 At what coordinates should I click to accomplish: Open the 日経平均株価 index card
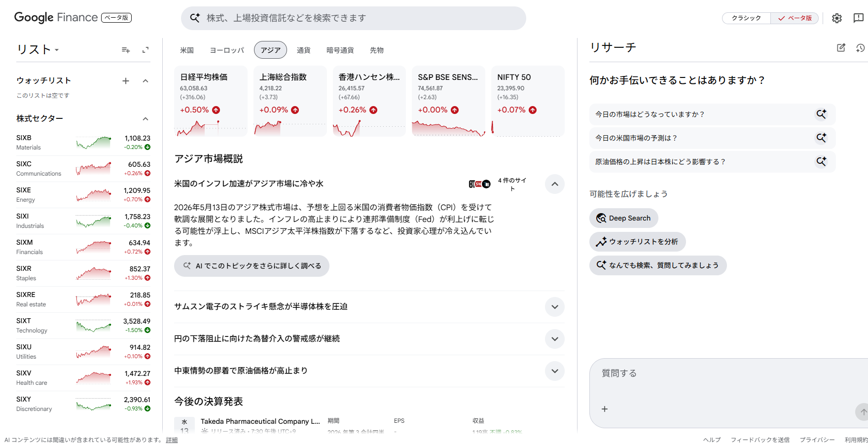coord(211,101)
